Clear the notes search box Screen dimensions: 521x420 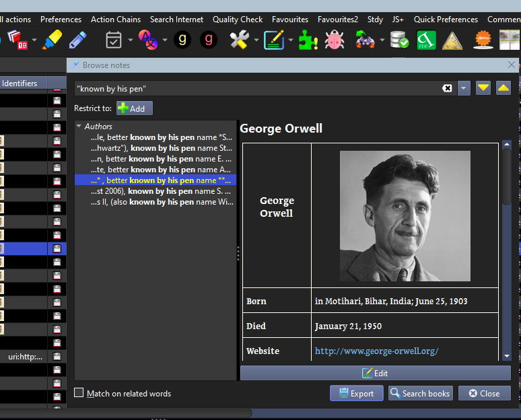(x=447, y=88)
